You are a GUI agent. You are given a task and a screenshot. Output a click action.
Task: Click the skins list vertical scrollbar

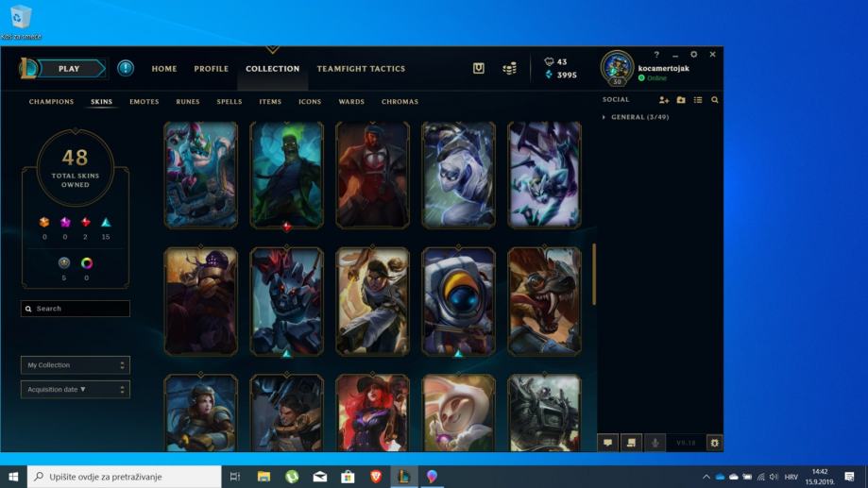pos(594,274)
